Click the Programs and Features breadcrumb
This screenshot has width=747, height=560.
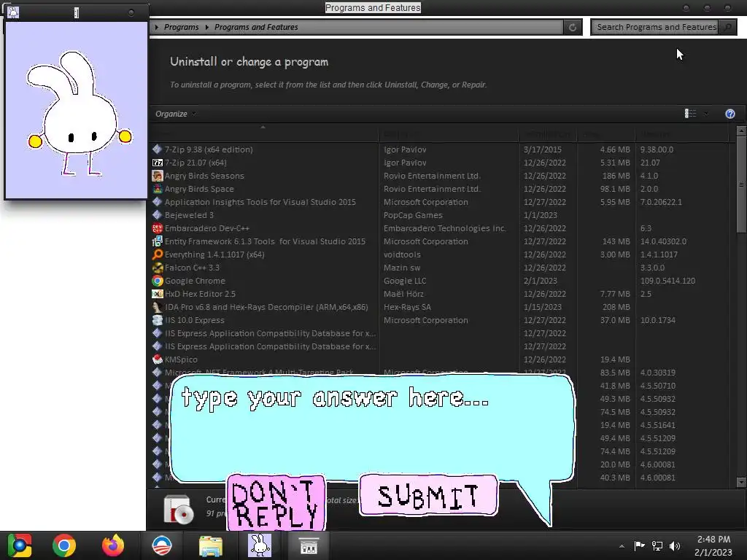pos(256,27)
